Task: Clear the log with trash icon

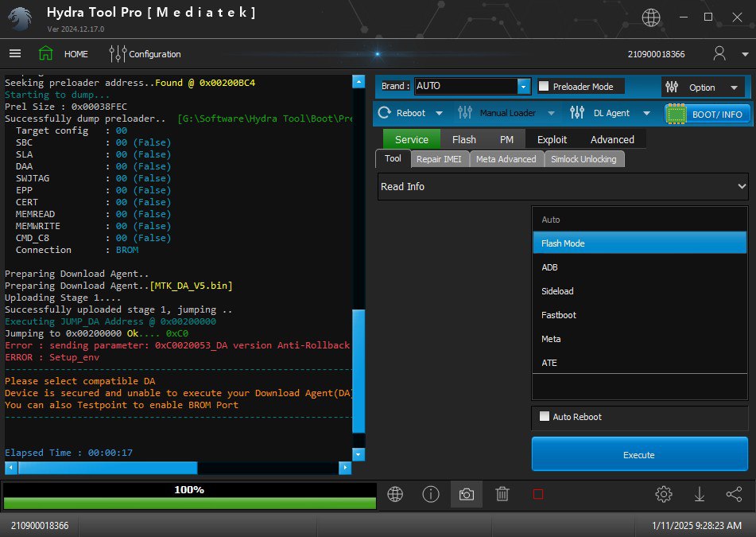Action: (x=502, y=494)
